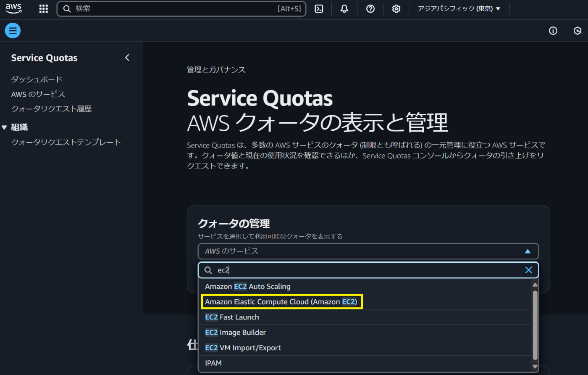Viewport: 588px width, 375px height.
Task: Open the AWS home logo
Action: coord(13,8)
